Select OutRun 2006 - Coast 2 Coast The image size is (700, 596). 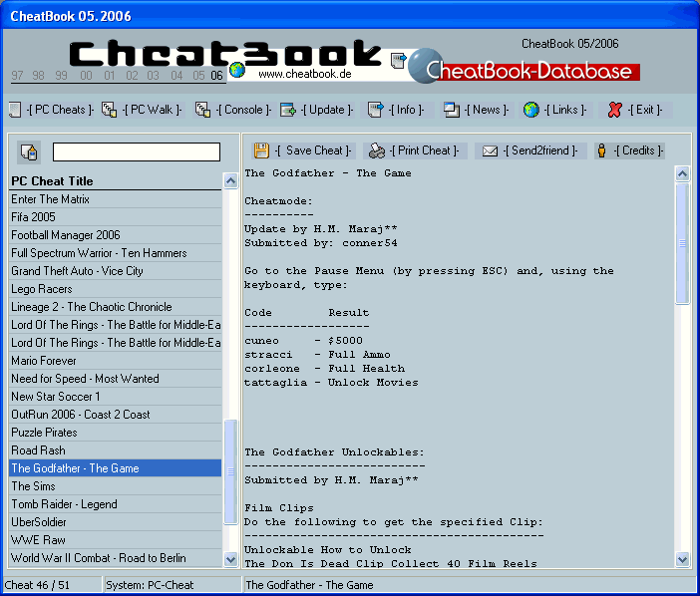click(x=116, y=415)
